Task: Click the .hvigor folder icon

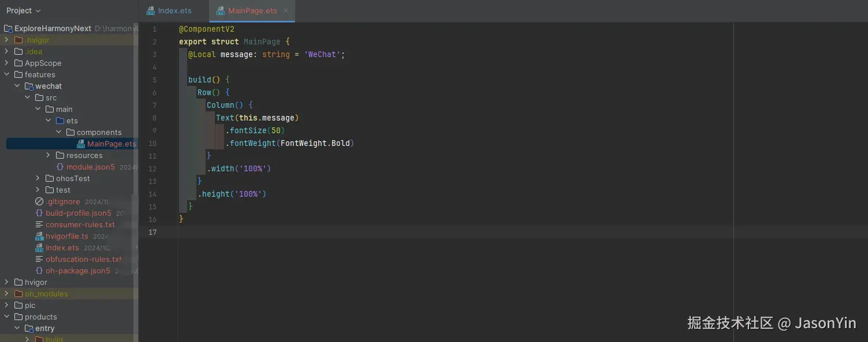Action: [x=18, y=40]
